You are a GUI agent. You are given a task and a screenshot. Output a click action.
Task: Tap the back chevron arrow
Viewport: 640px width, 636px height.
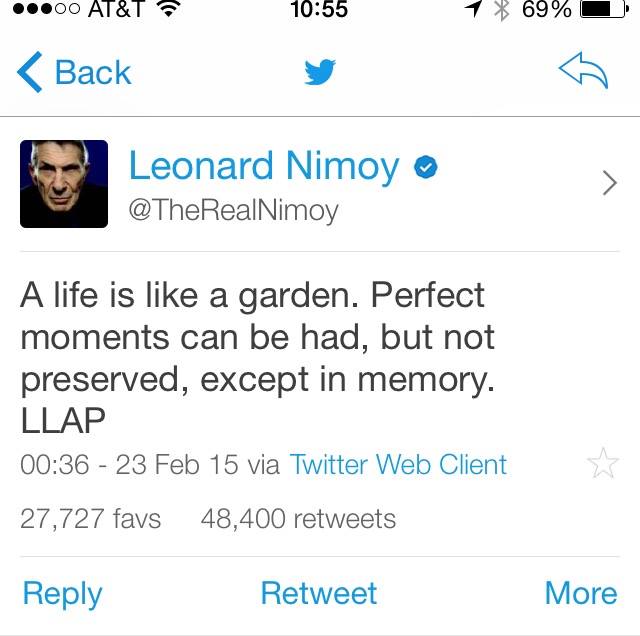click(x=30, y=73)
